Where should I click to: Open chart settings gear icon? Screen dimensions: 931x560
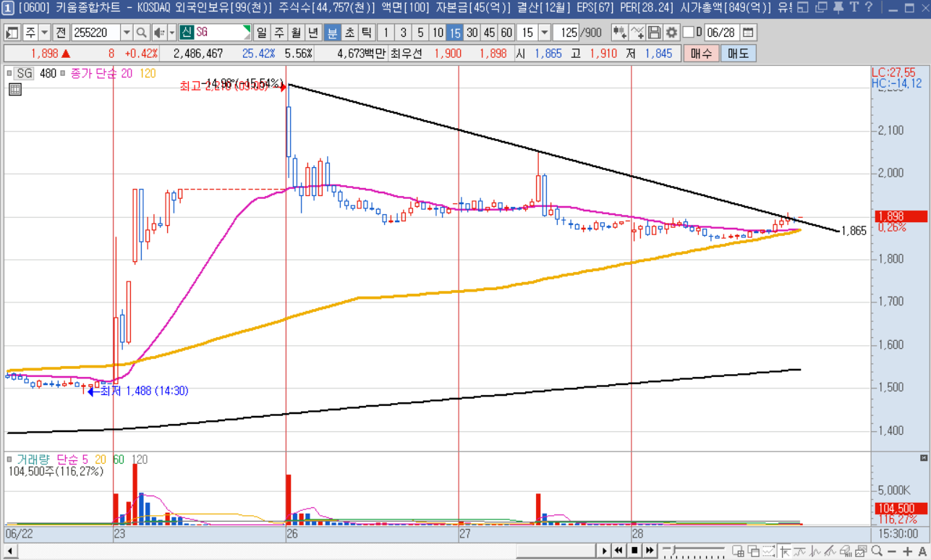pos(672,33)
